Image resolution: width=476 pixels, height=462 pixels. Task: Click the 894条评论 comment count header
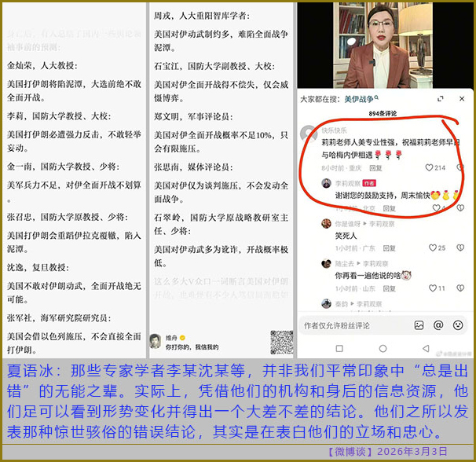pos(383,114)
